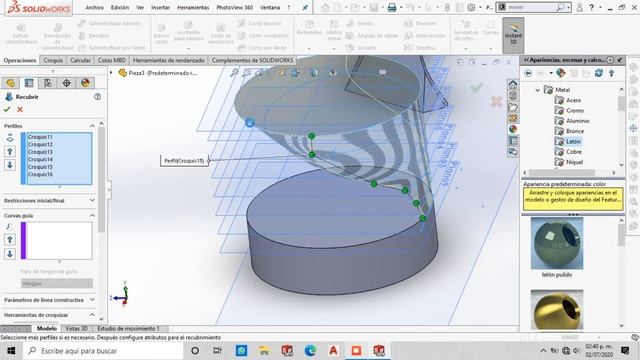Screen dimensions: 640x360
Task: Open the Custom Properties task pane tab
Action: pyautogui.click(x=513, y=141)
